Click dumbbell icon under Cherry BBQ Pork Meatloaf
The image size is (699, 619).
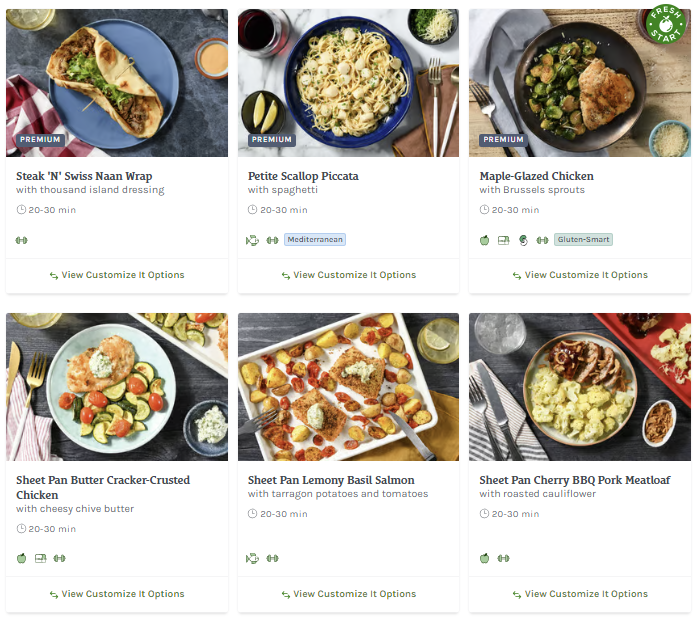click(x=503, y=558)
